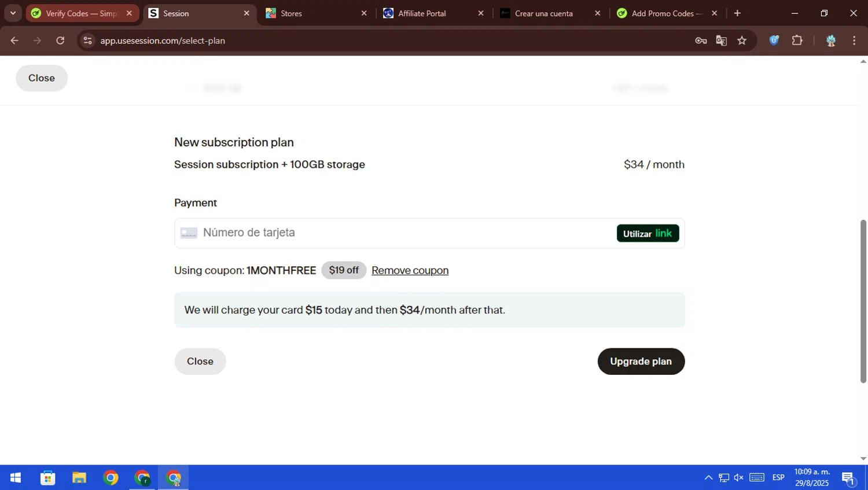Open the network status tray icon
Image resolution: width=868 pixels, height=490 pixels.
pyautogui.click(x=724, y=478)
